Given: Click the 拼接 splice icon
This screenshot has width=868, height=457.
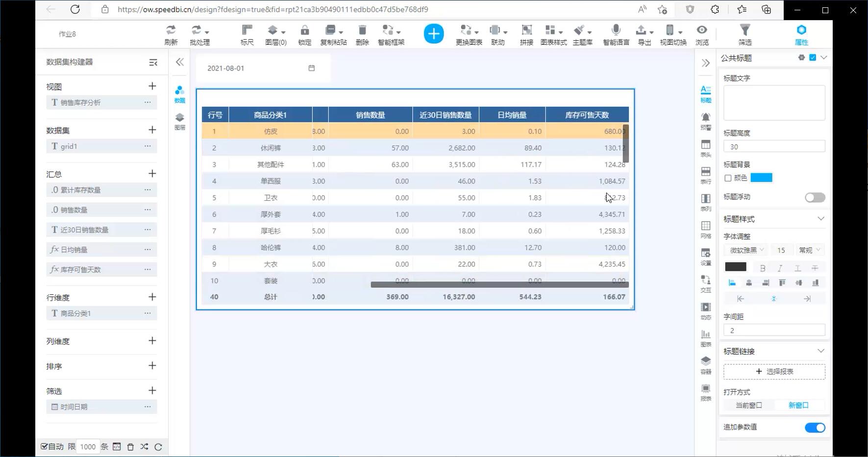Looking at the screenshot, I should pyautogui.click(x=526, y=34).
